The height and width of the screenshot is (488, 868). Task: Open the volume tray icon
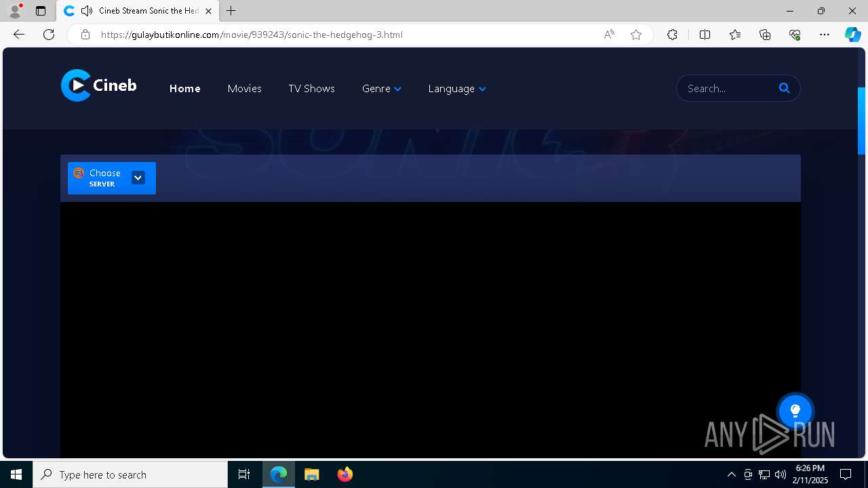781,474
